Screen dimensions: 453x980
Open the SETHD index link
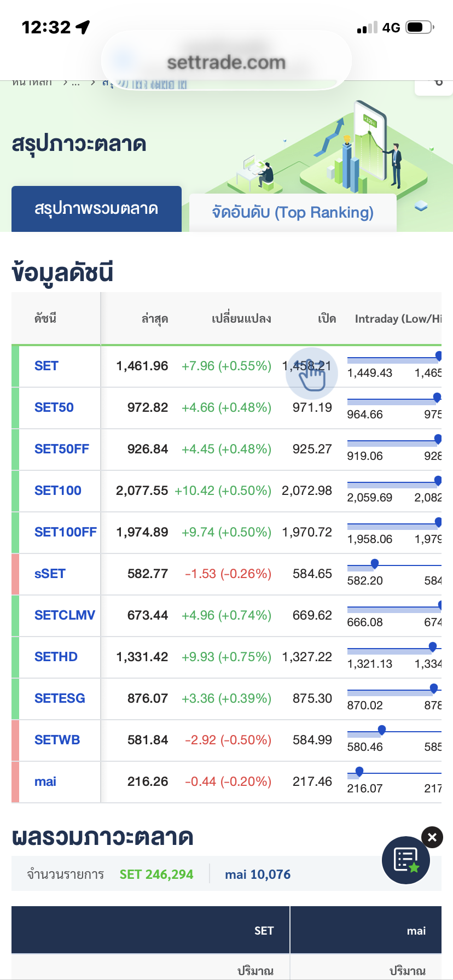[x=56, y=657]
